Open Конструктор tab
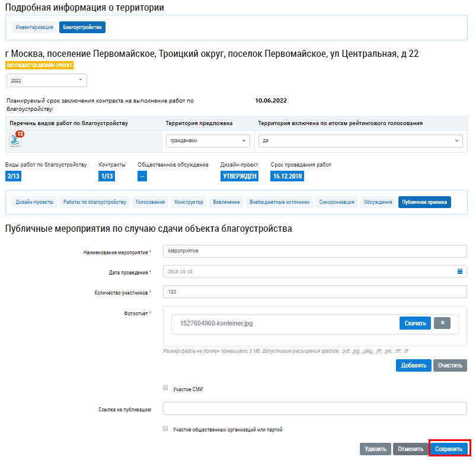Screen dimensions: 476x460 (189, 202)
